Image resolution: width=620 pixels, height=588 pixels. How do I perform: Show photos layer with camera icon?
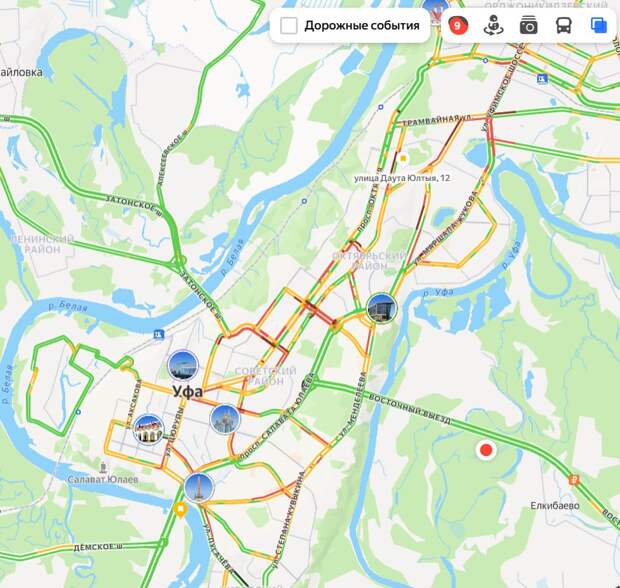528,26
